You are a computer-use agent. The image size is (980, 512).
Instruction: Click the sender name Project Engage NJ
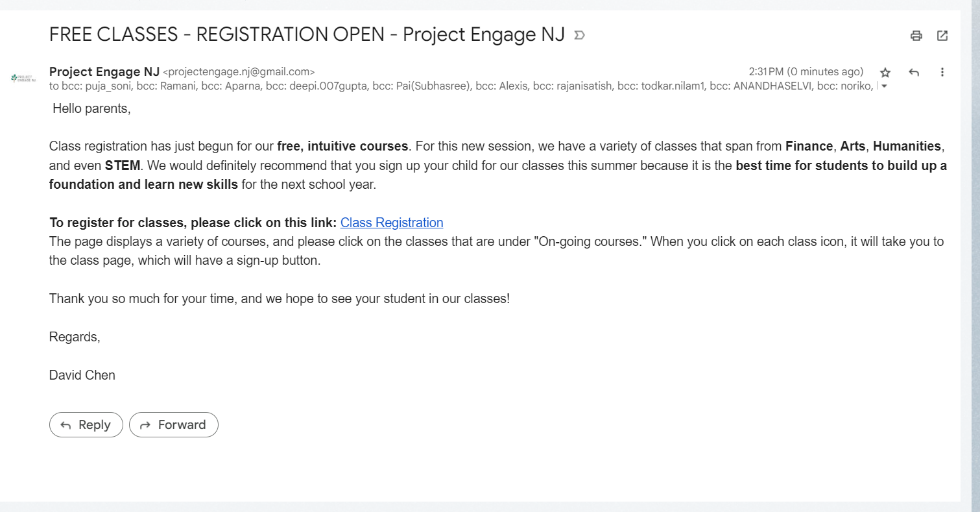(x=104, y=71)
